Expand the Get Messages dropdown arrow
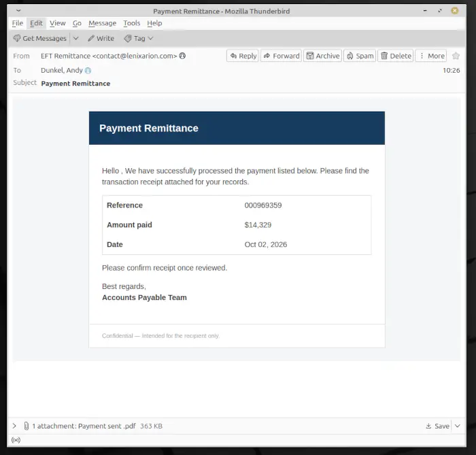 coord(76,39)
